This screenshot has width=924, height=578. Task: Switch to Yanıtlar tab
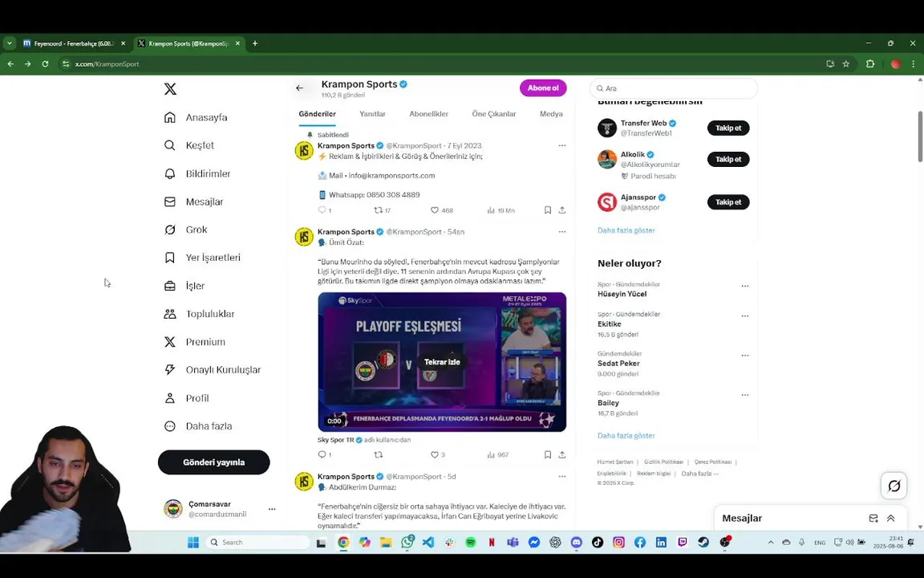tap(372, 114)
